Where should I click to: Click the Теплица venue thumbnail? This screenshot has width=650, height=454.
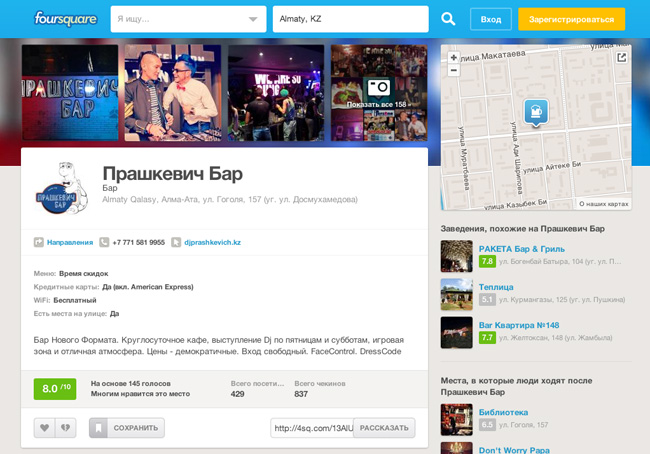456,294
